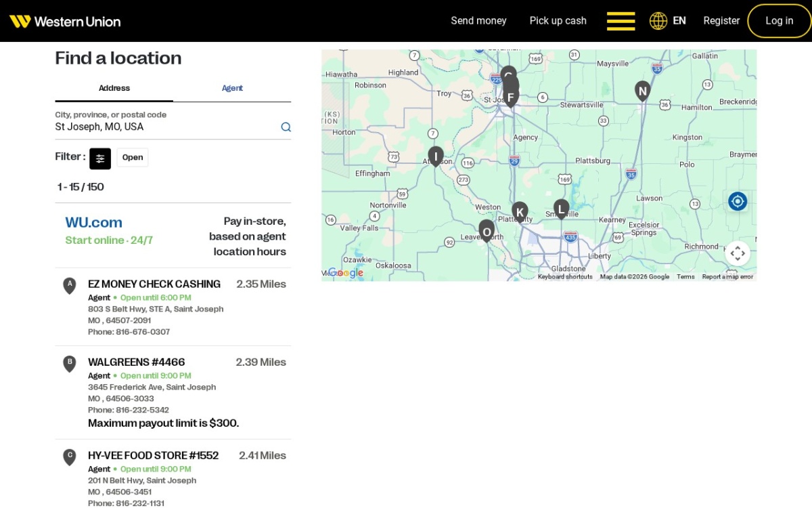Click the Log in button
The height and width of the screenshot is (508, 812).
[780, 21]
